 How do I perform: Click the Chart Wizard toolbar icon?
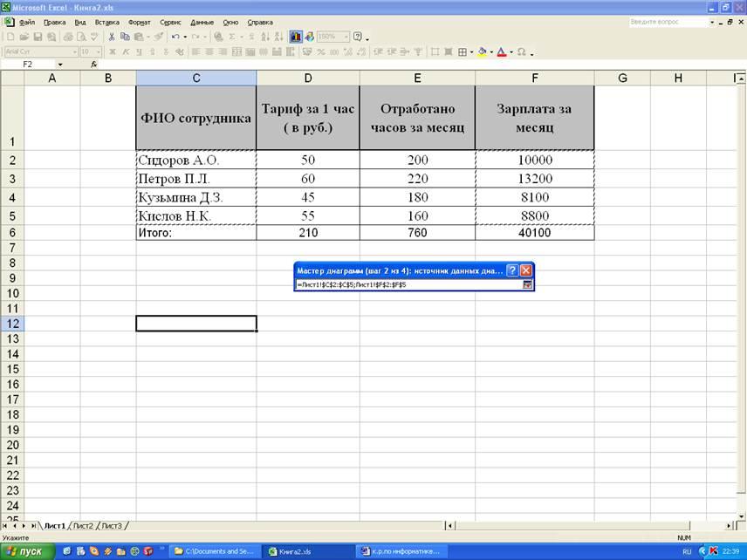point(296,37)
